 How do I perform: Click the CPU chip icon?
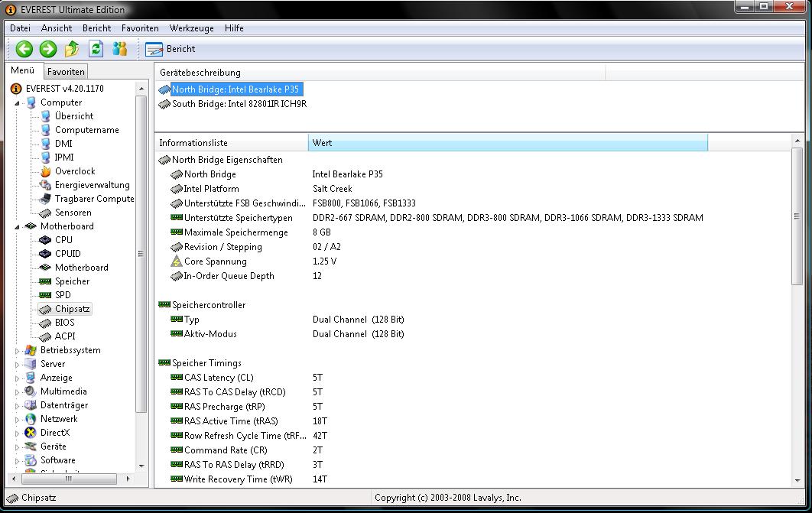[x=46, y=239]
